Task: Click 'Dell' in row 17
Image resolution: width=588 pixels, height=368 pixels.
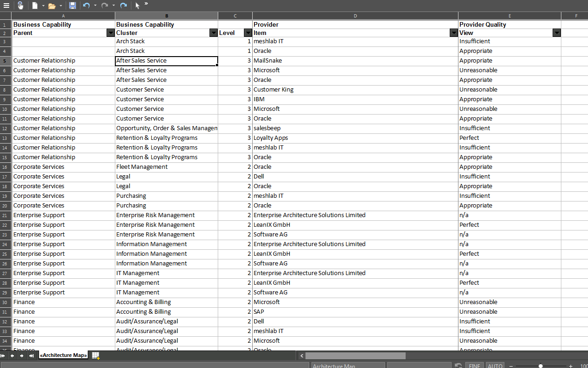Action: click(x=355, y=177)
